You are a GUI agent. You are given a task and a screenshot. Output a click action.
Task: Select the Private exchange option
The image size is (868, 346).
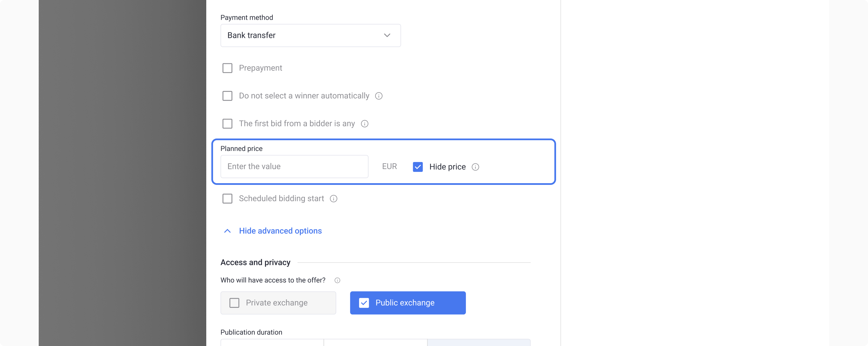tap(278, 303)
